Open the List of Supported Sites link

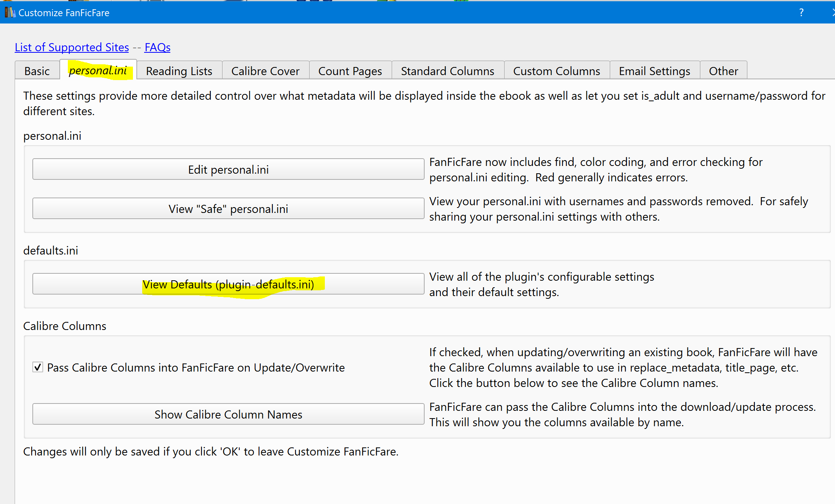pos(72,47)
